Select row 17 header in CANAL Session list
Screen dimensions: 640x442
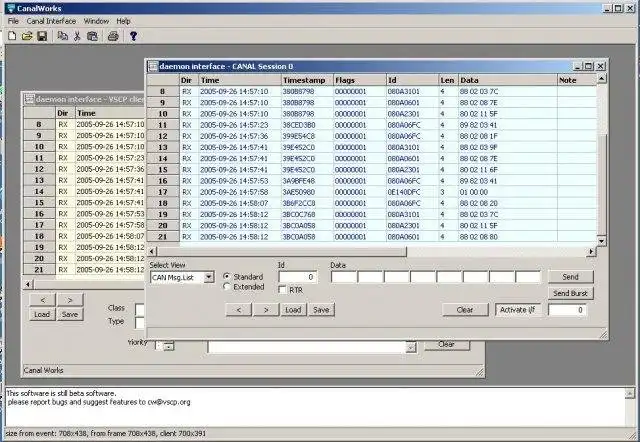(x=163, y=192)
